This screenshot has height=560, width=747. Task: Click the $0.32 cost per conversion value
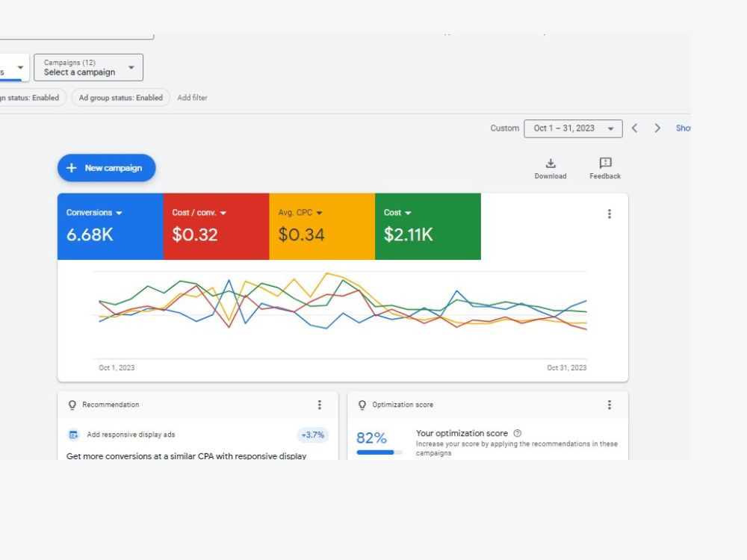pyautogui.click(x=195, y=234)
